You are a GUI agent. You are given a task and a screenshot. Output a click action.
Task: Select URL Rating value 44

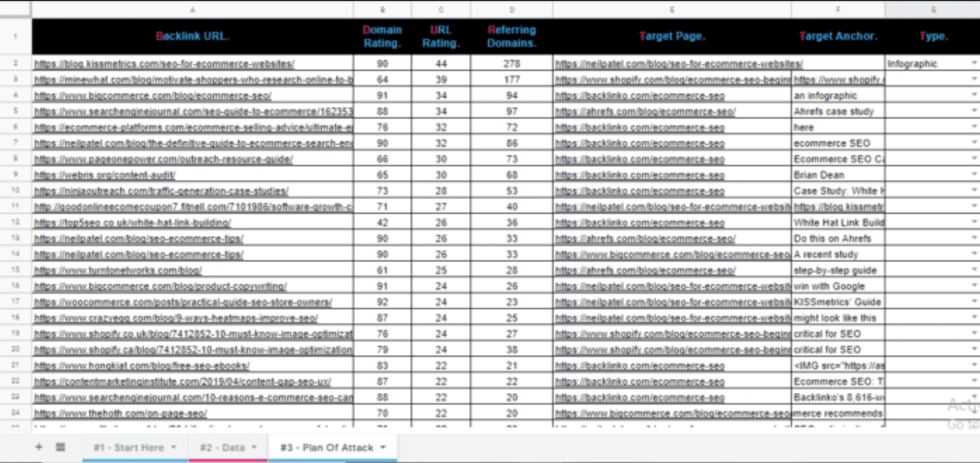[441, 63]
